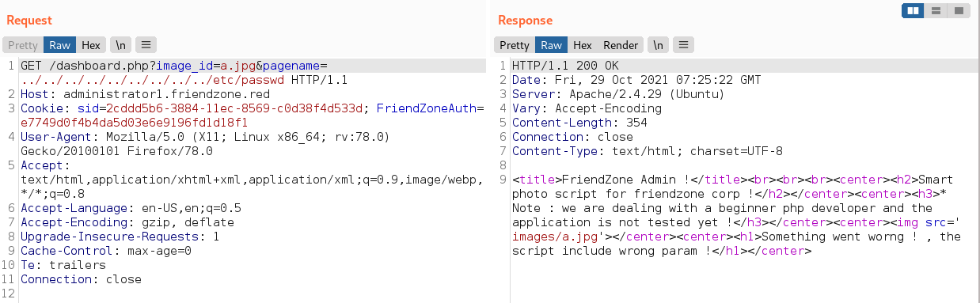Image resolution: width=980 pixels, height=303 pixels.
Task: Select top-bottom stacked layout icon
Action: (x=936, y=10)
